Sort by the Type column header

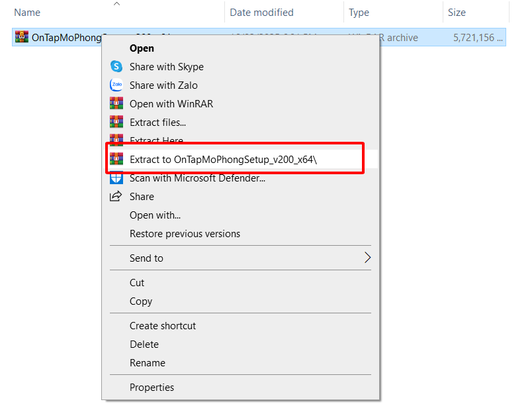[359, 13]
